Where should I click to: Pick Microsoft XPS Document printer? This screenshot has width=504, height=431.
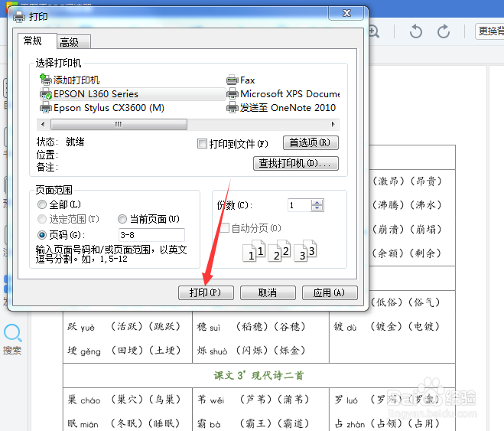pos(283,94)
